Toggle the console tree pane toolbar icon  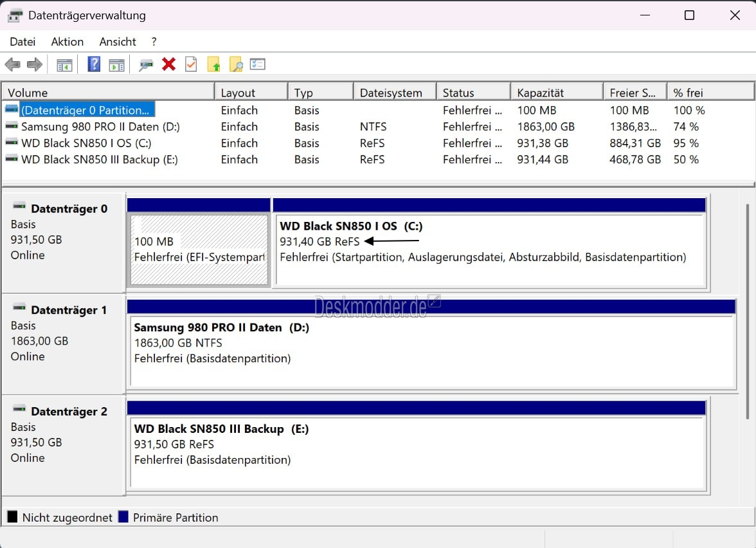click(64, 64)
